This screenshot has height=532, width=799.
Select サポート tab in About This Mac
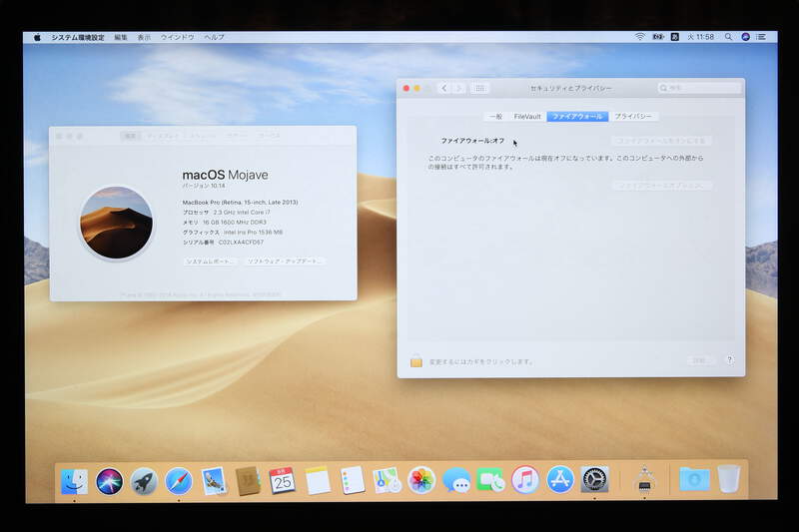237,136
